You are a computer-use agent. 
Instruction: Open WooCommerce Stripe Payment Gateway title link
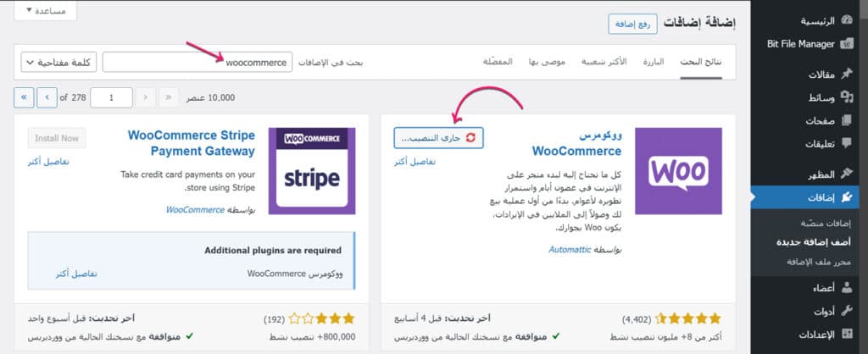192,143
